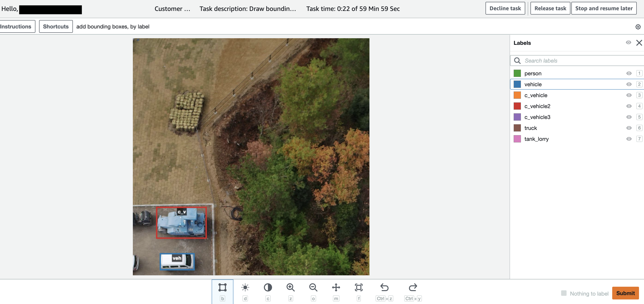Click the fit image to screen icon
The width and height of the screenshot is (644, 304).
coord(359,287)
